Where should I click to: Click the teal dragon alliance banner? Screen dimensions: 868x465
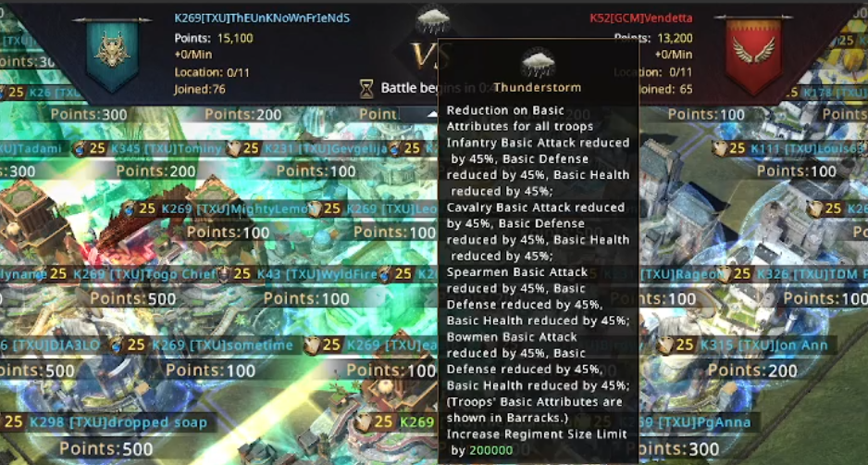point(111,55)
